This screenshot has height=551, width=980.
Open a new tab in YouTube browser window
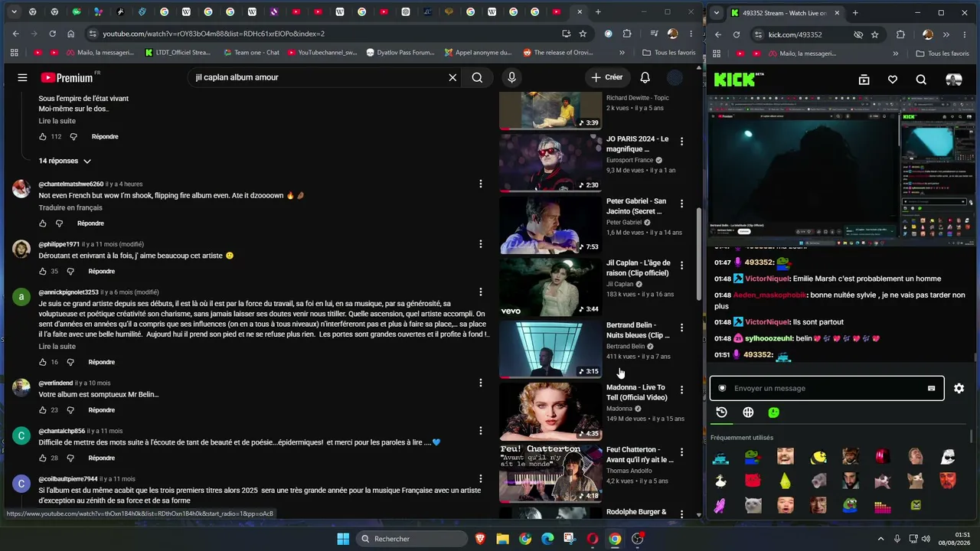[x=598, y=12]
